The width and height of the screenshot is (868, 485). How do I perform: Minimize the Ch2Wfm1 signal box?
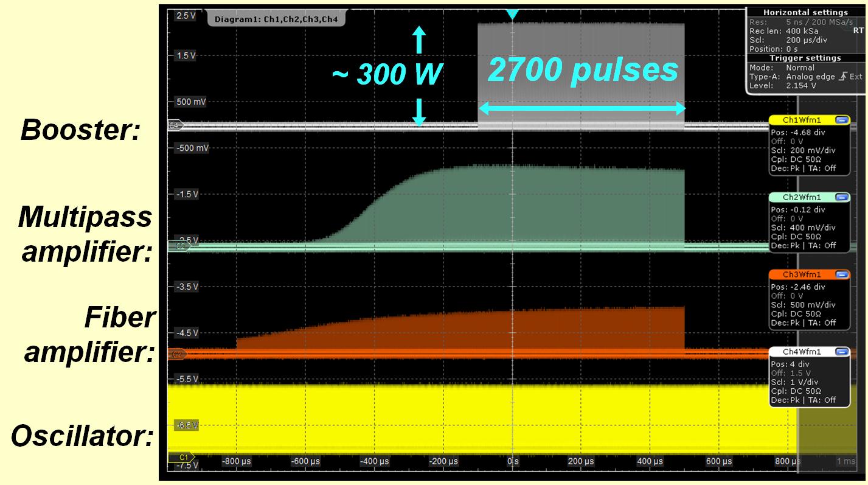point(842,197)
